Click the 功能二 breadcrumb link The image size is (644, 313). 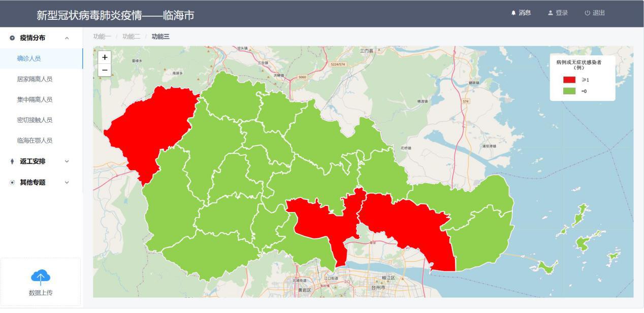pos(131,36)
